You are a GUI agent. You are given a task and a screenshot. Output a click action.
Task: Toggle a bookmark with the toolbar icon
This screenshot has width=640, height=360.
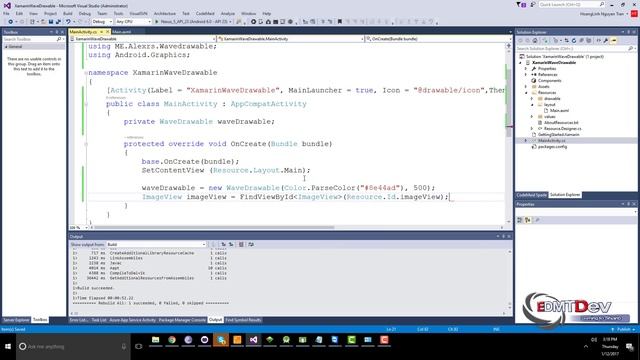pos(340,22)
